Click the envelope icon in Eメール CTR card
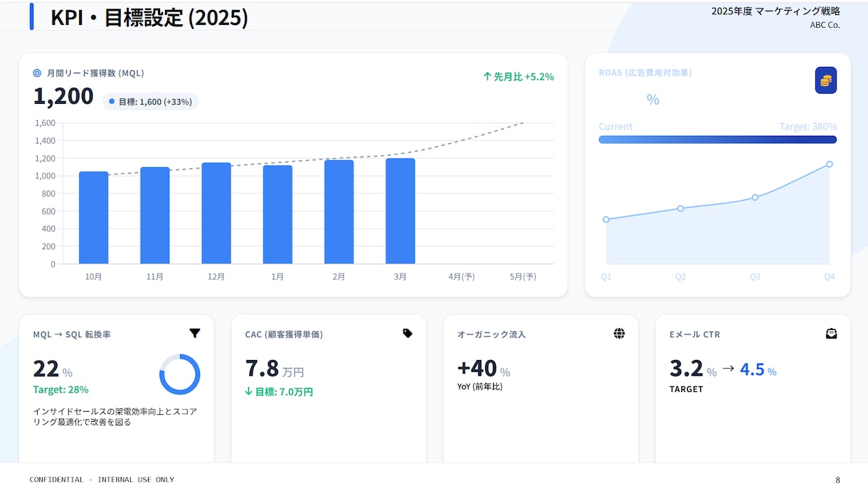Screen dimensions: 868x493 pos(831,334)
